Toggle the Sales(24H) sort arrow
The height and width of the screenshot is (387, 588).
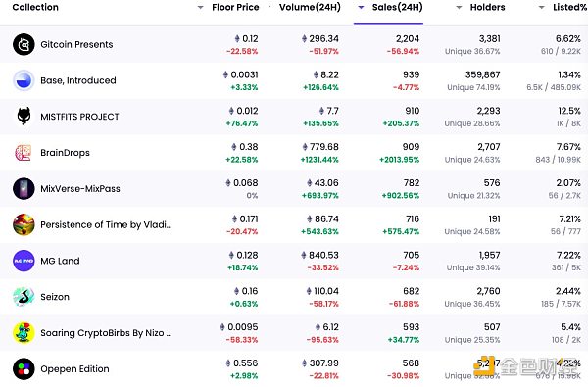coord(361,7)
